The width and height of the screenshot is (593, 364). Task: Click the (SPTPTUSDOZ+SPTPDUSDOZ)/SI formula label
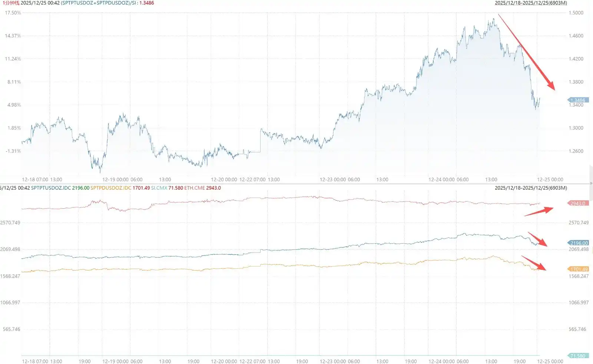coord(96,3)
